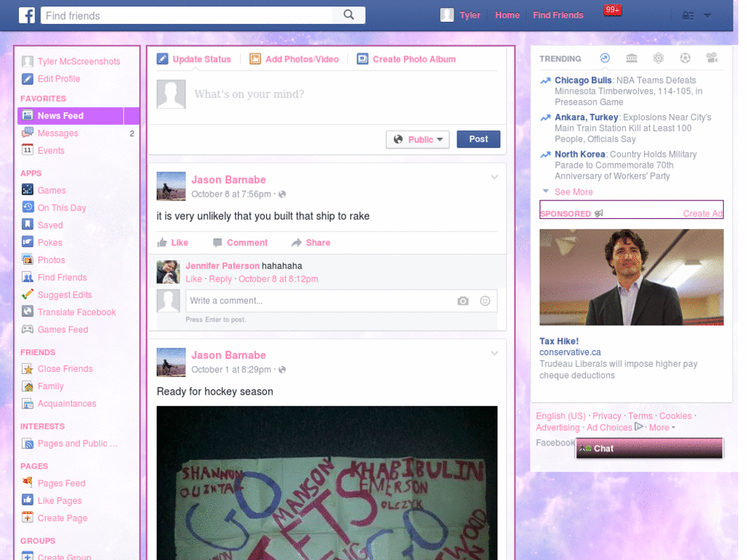The width and height of the screenshot is (747, 560).
Task: Click the Pokes sidebar icon
Action: click(28, 242)
